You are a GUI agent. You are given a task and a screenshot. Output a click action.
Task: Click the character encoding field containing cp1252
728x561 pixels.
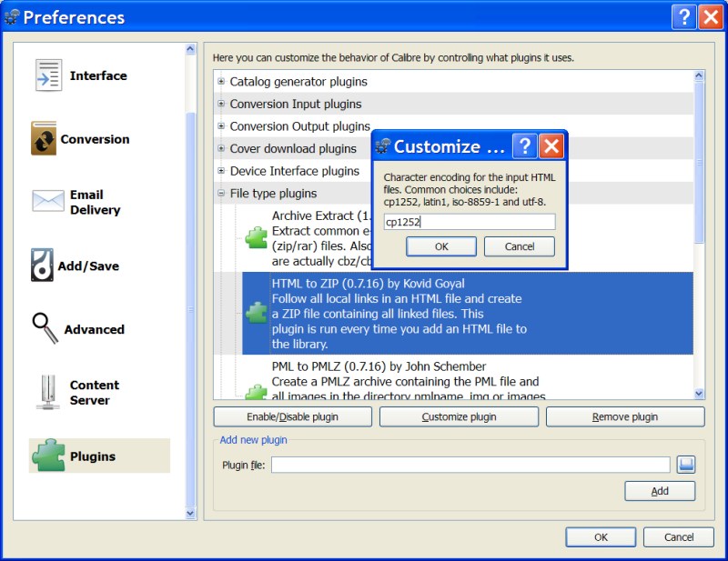pos(470,222)
